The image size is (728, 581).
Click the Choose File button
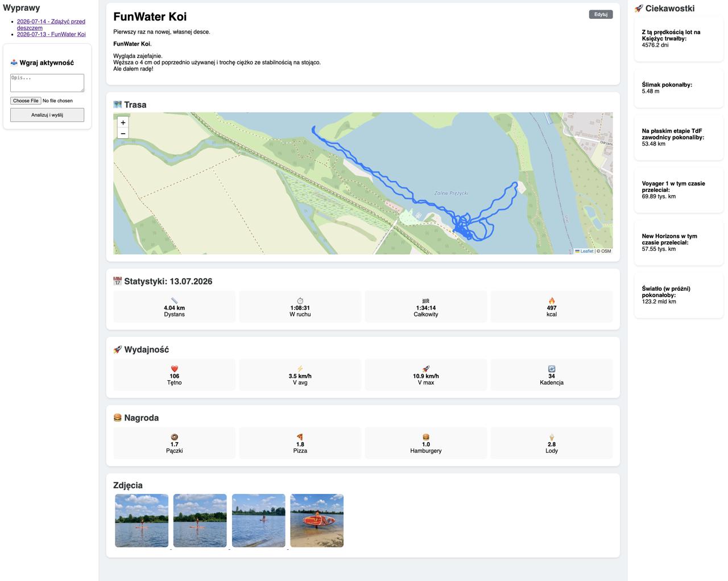click(26, 101)
